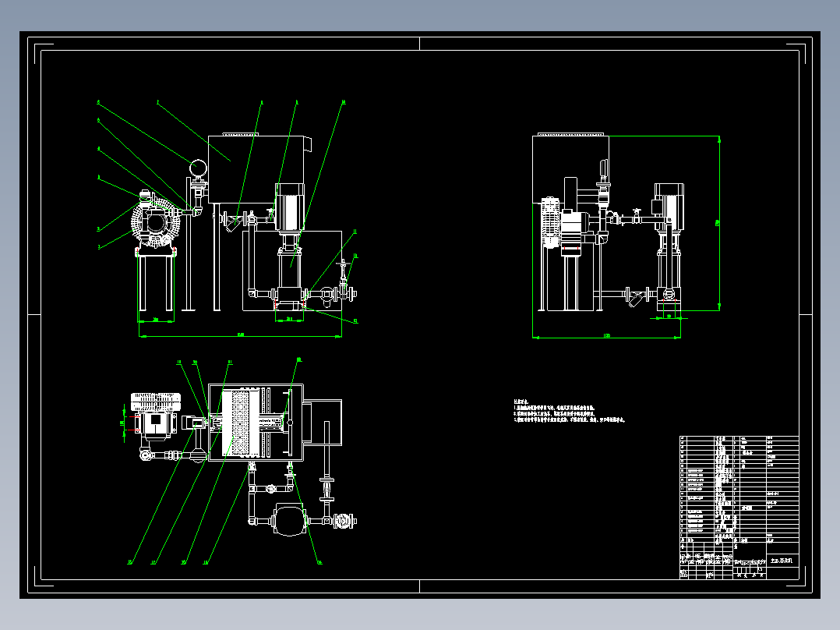Select balloon label 11 in front view

pos(355,232)
